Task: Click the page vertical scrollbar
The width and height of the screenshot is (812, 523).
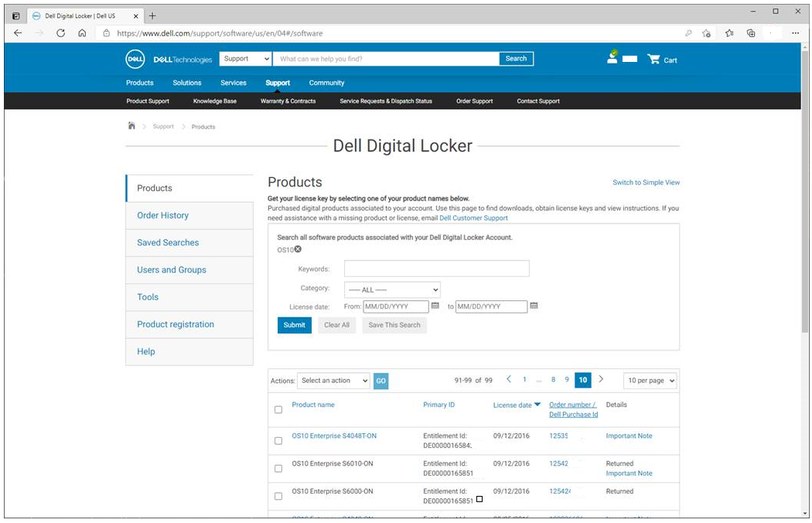Action: (x=805, y=192)
